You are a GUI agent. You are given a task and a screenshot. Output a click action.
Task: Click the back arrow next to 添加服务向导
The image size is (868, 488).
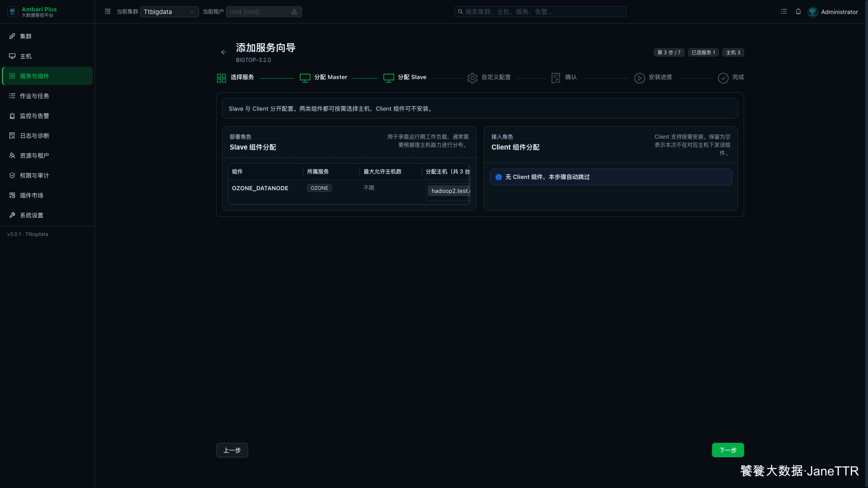coord(223,52)
